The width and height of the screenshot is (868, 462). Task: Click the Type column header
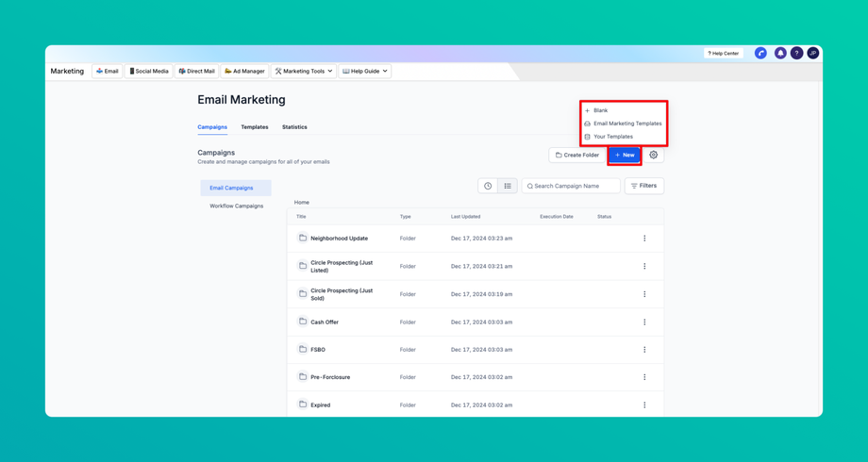coord(405,217)
